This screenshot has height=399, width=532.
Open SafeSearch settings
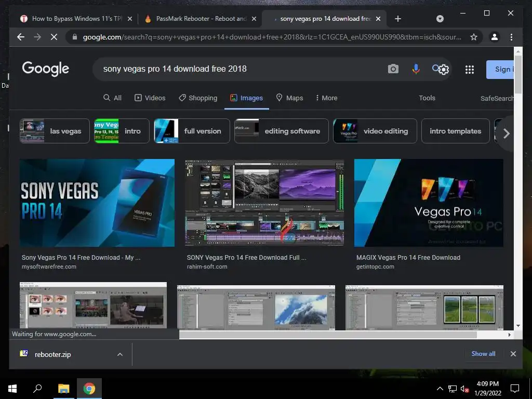point(497,98)
